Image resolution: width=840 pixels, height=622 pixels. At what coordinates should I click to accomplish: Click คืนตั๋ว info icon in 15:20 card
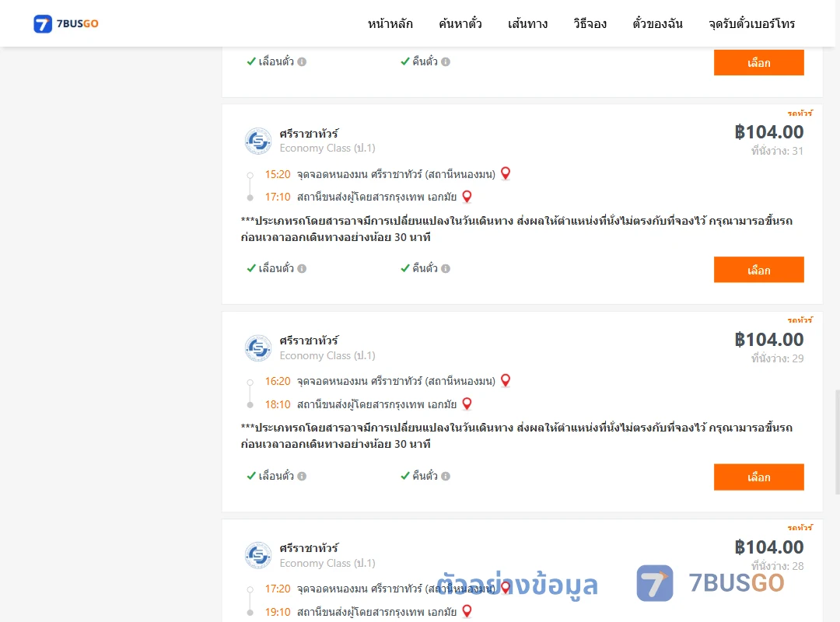446,268
